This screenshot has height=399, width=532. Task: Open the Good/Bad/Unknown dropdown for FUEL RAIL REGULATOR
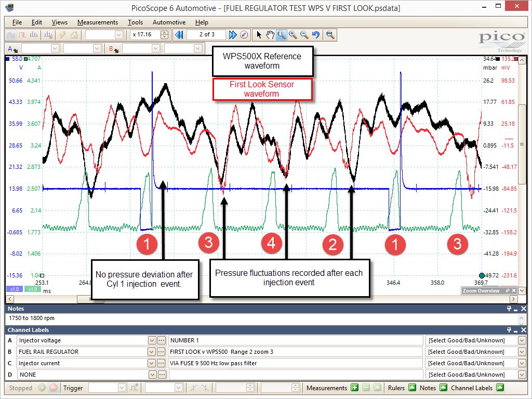click(522, 352)
